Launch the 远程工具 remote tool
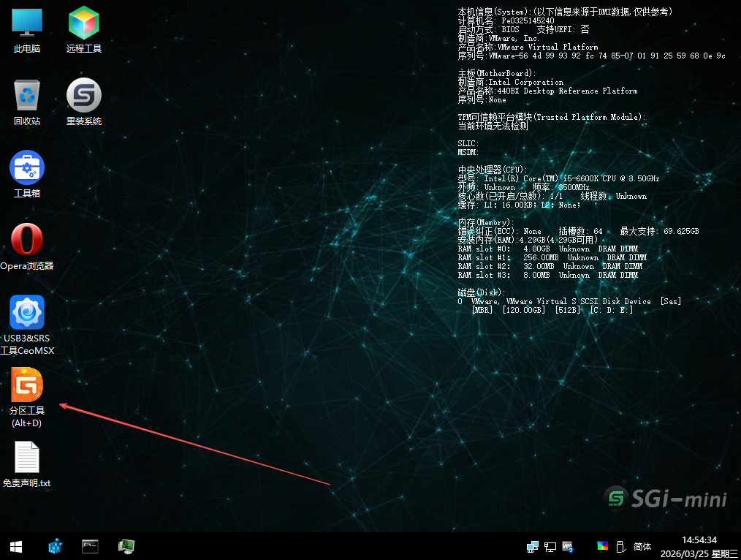 click(x=83, y=29)
